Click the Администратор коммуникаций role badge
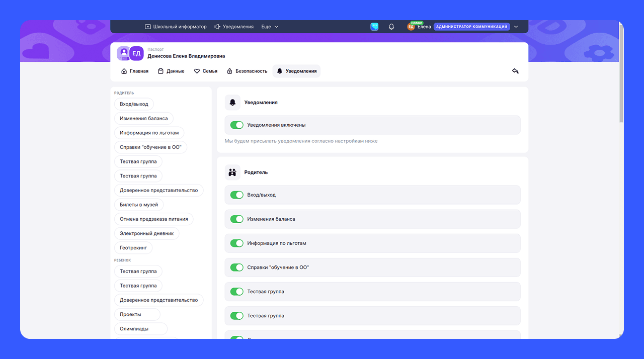644x359 pixels. click(471, 27)
